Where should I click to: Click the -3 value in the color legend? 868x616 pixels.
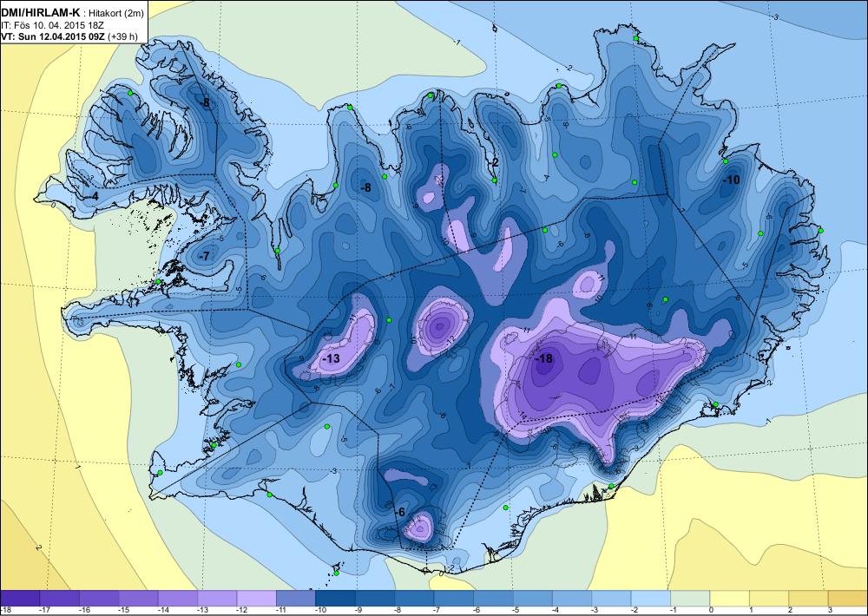tap(595, 611)
